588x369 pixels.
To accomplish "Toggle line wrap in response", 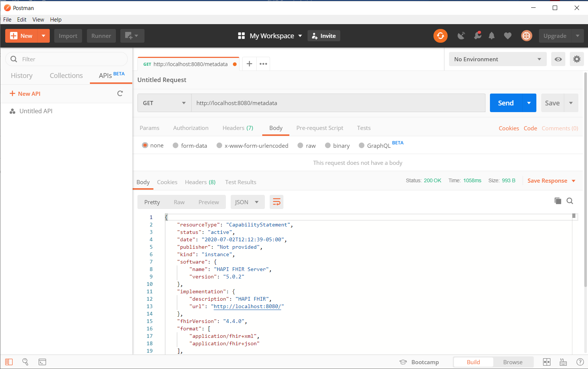I will 276,202.
